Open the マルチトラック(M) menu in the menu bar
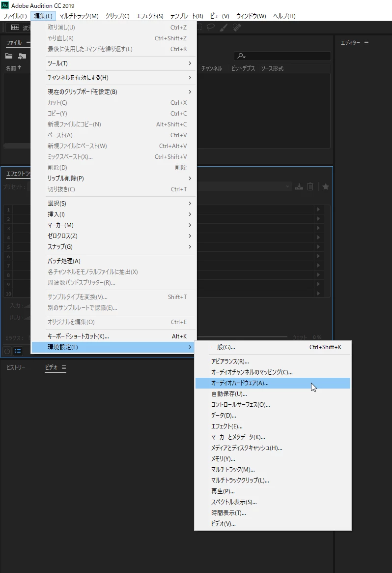This screenshot has height=573, width=392. (79, 16)
